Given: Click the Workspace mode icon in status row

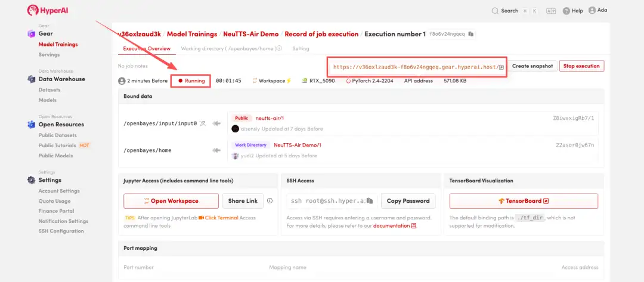Looking at the screenshot, I should click(255, 81).
